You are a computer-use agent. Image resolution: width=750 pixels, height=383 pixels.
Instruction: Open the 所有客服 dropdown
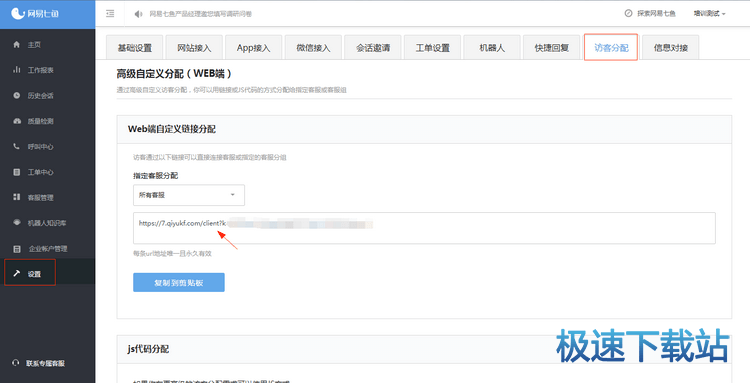pos(189,195)
